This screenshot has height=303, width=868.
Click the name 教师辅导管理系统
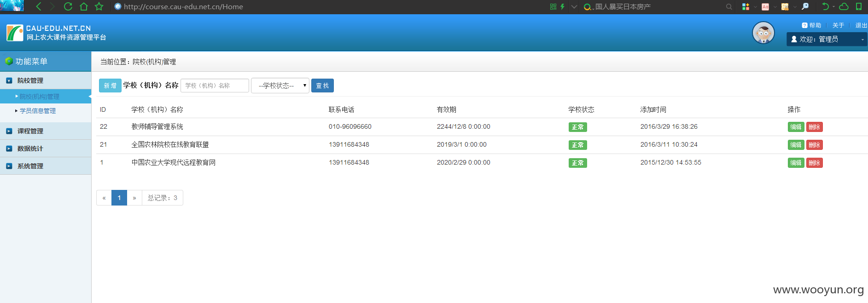click(x=157, y=126)
